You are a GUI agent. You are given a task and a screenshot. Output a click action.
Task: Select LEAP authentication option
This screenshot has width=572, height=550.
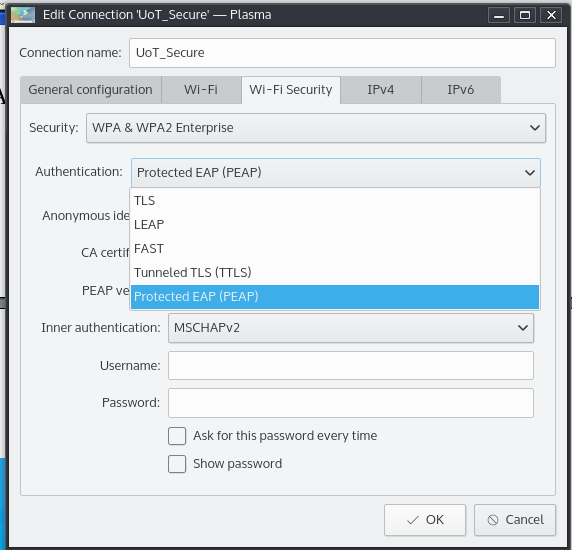click(x=335, y=225)
